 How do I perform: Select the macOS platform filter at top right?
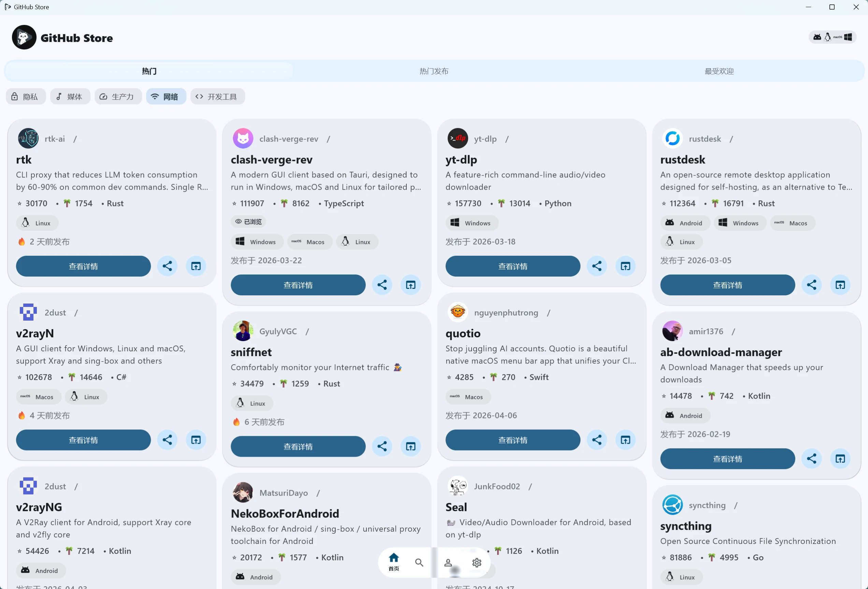[x=838, y=37]
